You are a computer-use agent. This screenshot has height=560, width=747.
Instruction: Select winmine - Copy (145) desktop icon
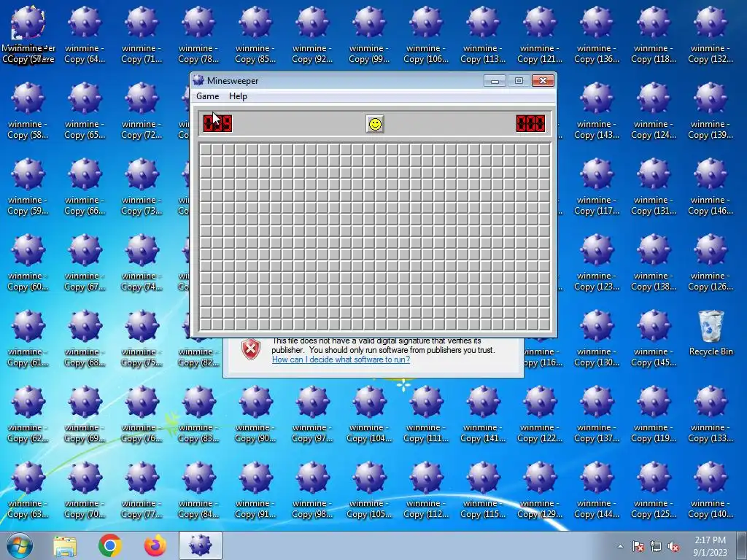pyautogui.click(x=654, y=338)
